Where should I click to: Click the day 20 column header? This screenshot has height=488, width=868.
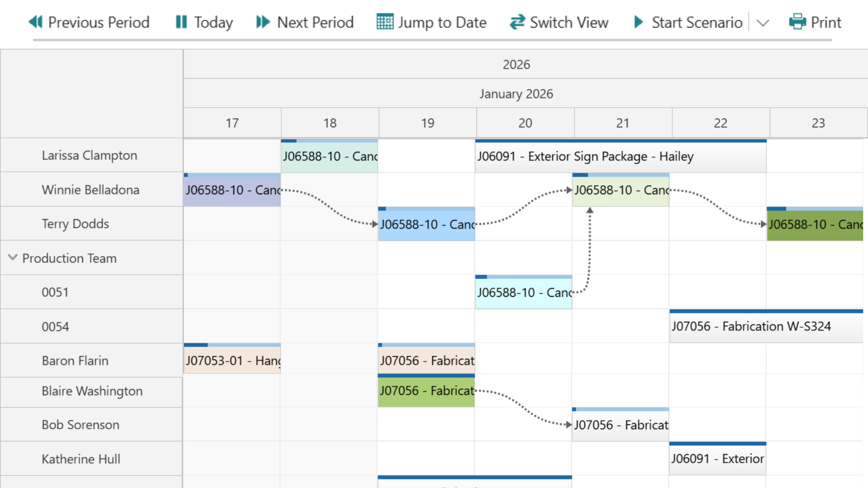[x=525, y=123]
